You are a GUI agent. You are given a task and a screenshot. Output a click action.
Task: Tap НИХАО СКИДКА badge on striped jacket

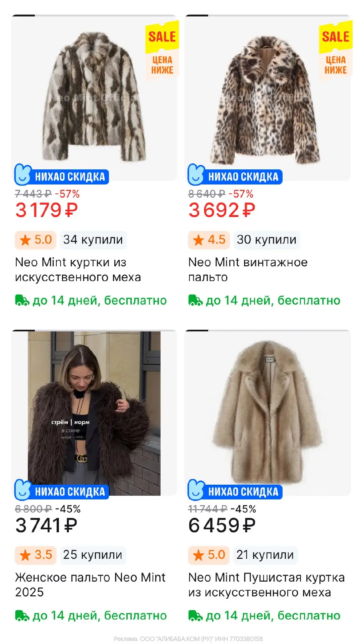tap(62, 175)
